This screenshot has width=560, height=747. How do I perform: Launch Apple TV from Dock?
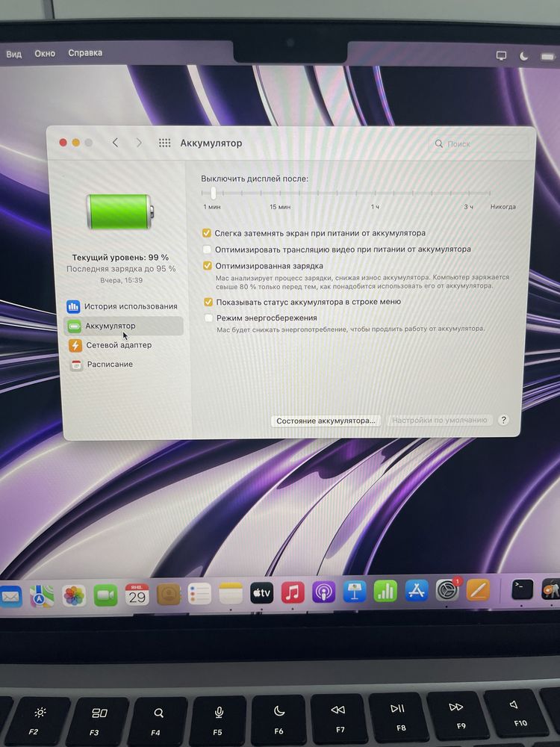tap(262, 593)
